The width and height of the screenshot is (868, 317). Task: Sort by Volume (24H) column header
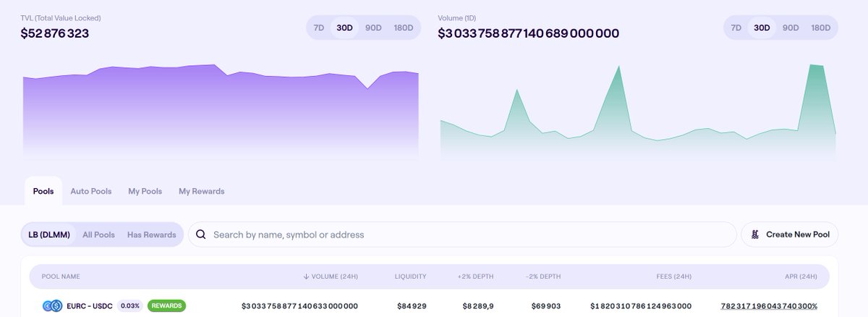pos(331,276)
